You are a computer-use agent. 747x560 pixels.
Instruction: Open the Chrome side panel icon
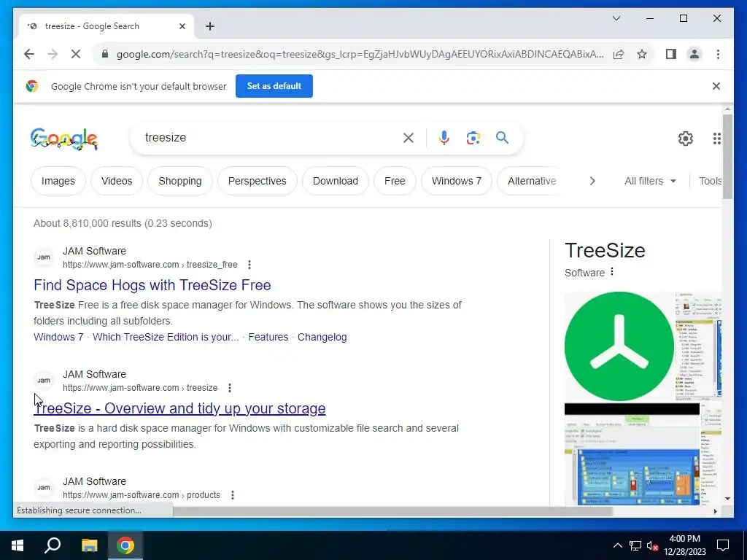pos(671,54)
